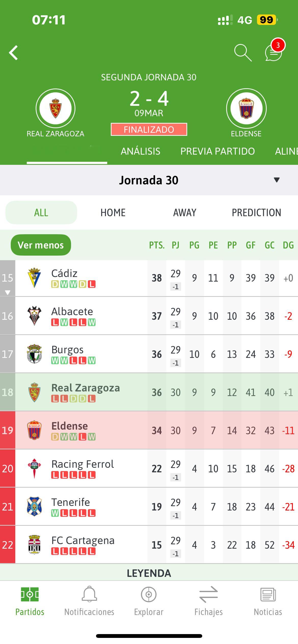Select the PREDICTION filter button
This screenshot has height=644, width=298.
point(256,212)
